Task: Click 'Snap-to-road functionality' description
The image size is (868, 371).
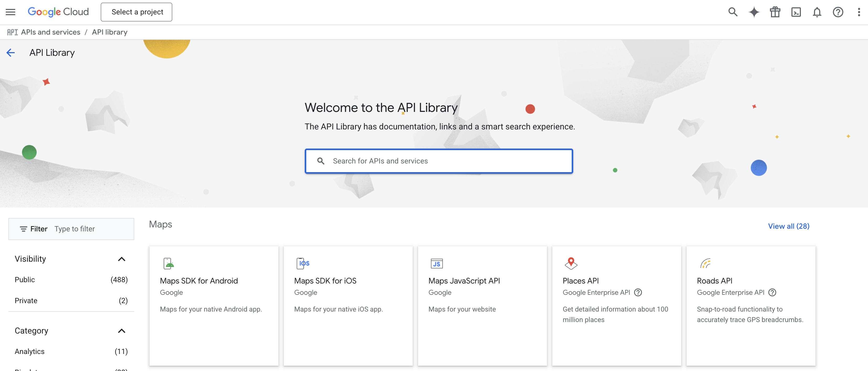Action: [x=750, y=314]
